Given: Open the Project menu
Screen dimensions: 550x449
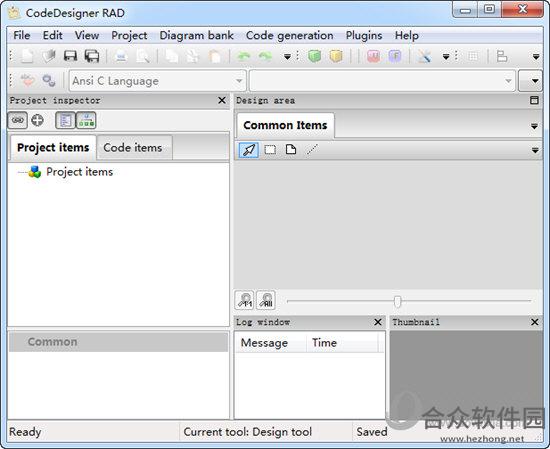Looking at the screenshot, I should click(129, 35).
